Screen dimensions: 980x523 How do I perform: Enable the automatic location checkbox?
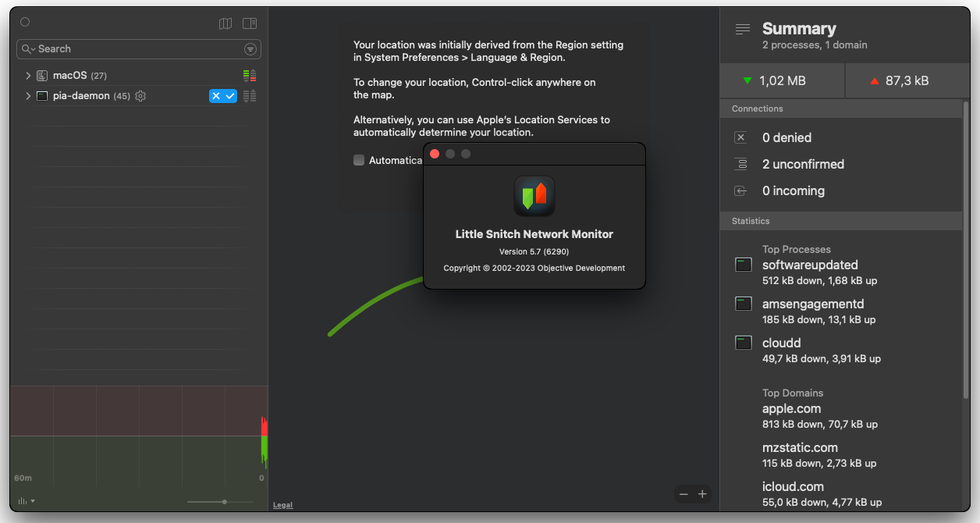click(x=359, y=160)
